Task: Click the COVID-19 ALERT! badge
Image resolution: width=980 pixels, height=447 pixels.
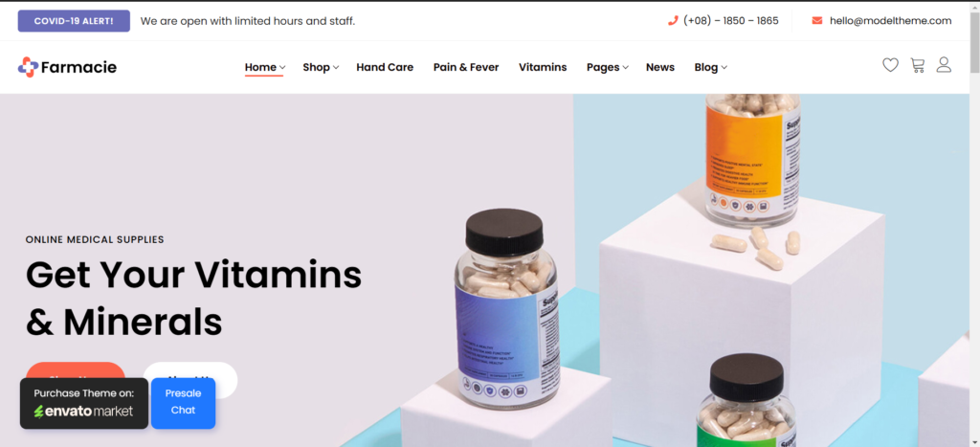Action: 74,21
